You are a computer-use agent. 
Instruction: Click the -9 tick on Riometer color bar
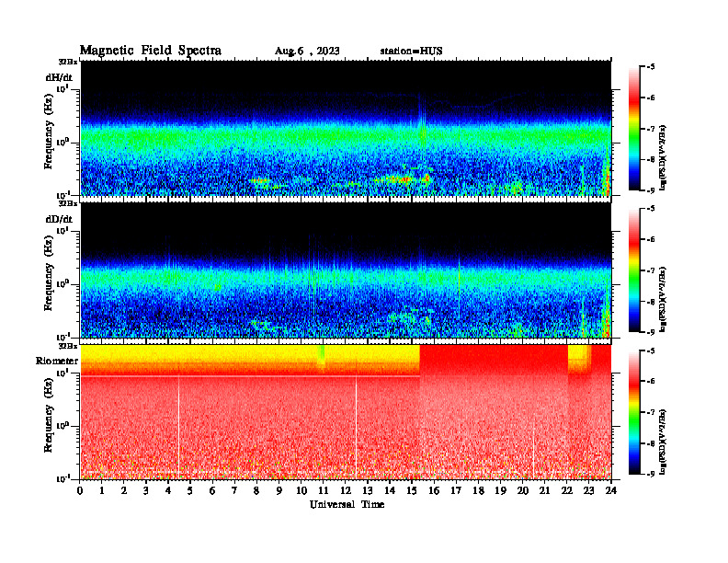click(651, 474)
